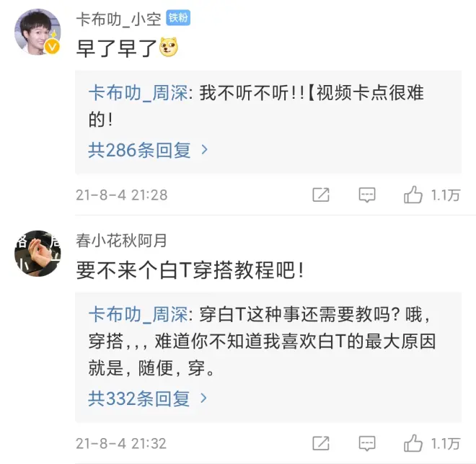
Task: Tap reply bubble icon on 21:32 comment
Action: (367, 443)
